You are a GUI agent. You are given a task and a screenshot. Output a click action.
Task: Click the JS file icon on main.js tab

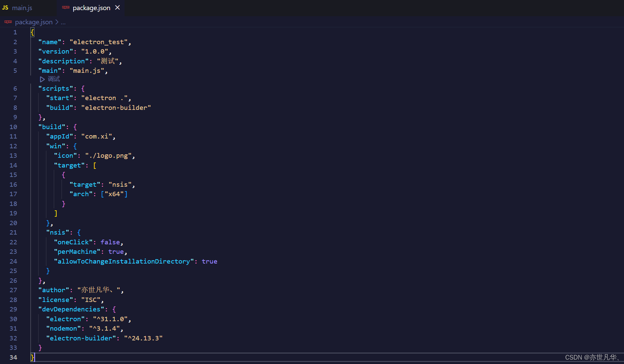[5, 7]
